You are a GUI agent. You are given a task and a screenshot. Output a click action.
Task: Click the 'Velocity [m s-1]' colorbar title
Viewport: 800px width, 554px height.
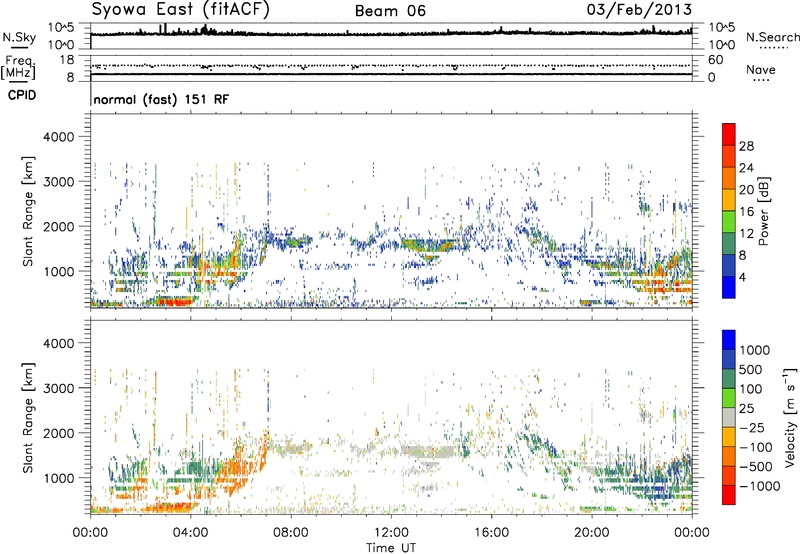point(790,418)
